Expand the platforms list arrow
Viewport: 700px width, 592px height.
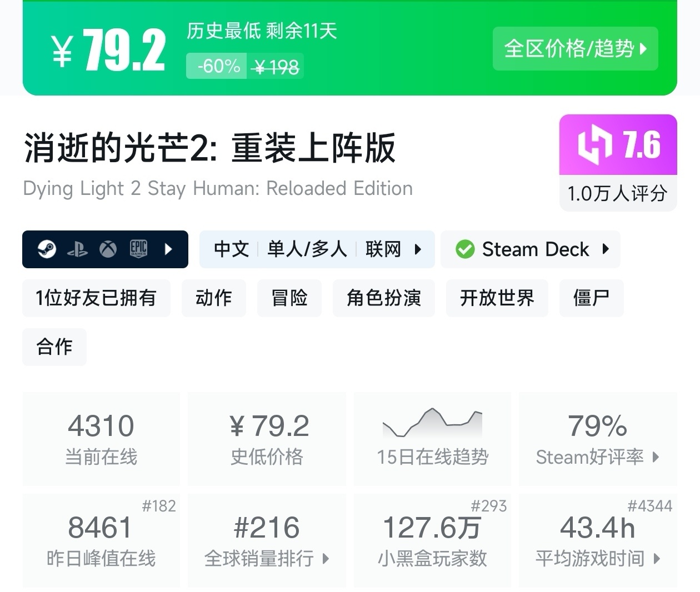click(169, 249)
